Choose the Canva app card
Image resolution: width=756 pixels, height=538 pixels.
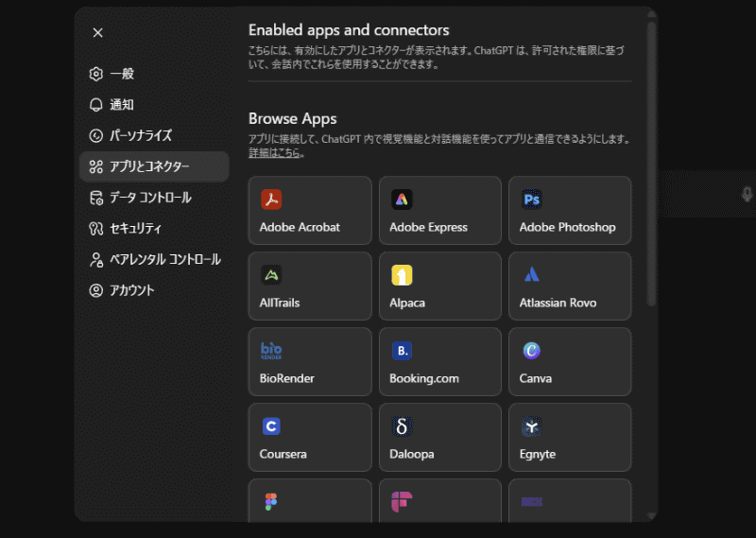[570, 362]
